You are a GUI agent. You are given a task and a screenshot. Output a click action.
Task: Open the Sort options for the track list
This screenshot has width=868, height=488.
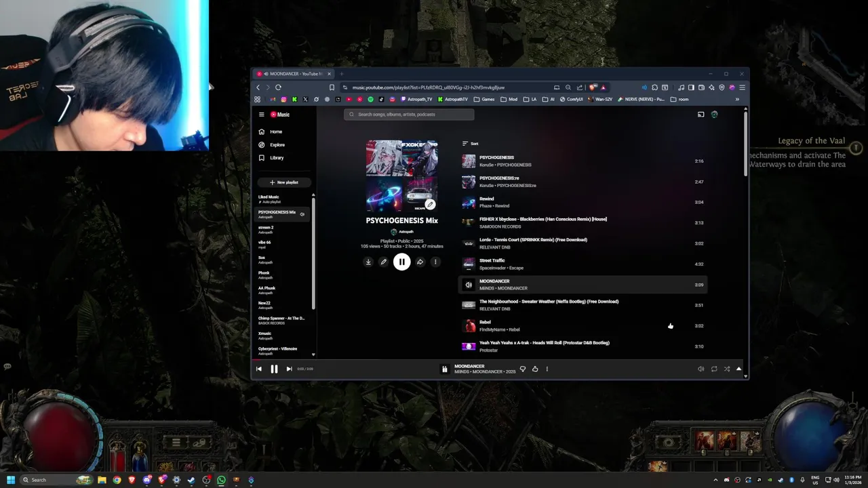[x=470, y=144]
